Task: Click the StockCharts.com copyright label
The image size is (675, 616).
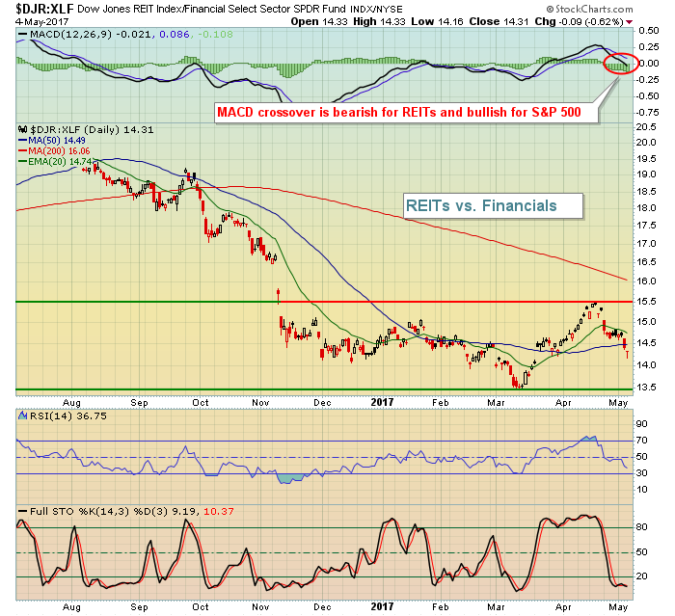Action: click(590, 9)
